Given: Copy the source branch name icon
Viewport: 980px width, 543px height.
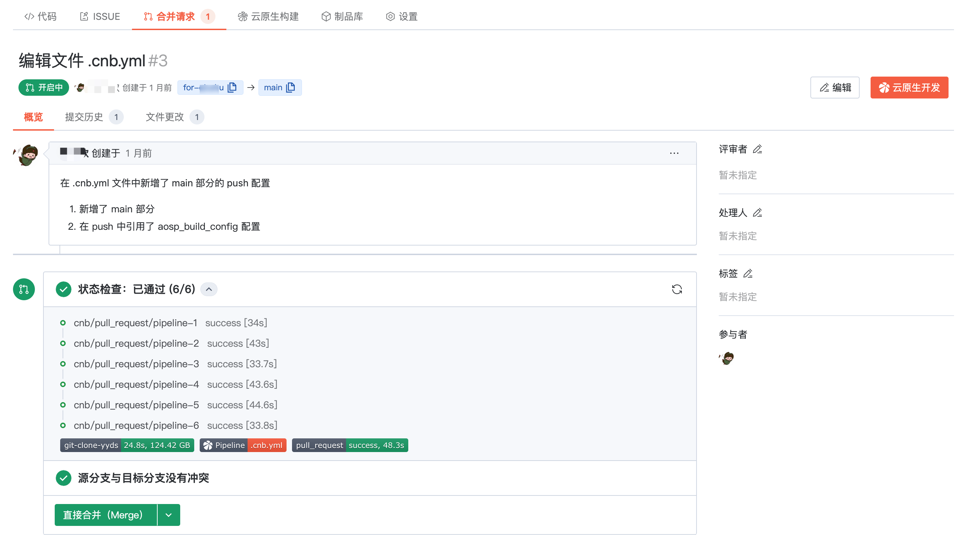Looking at the screenshot, I should tap(232, 88).
